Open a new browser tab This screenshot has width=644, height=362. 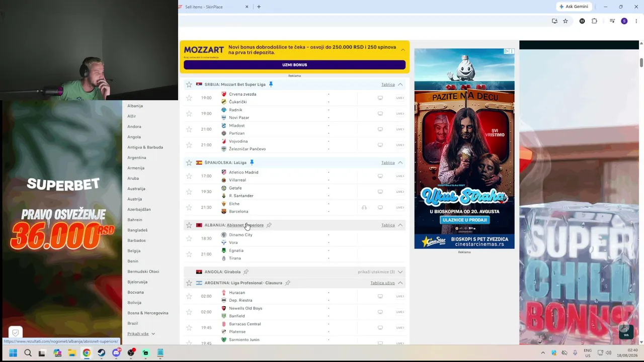point(259,7)
